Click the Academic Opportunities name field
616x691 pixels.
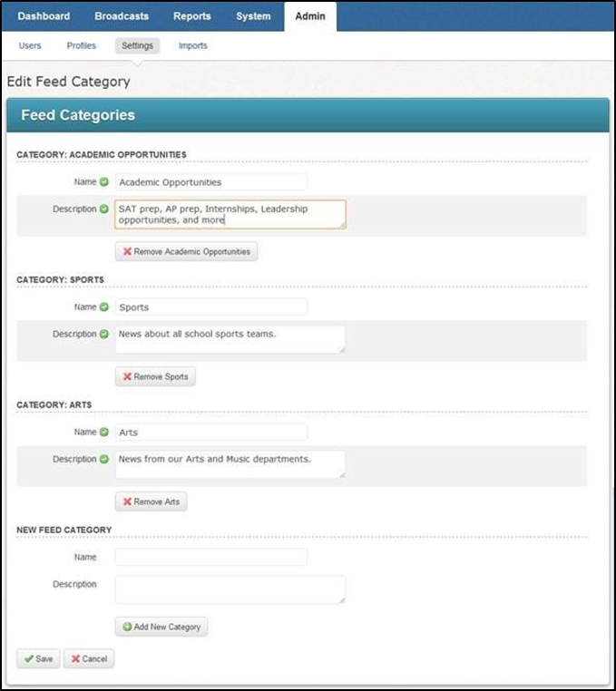[211, 182]
